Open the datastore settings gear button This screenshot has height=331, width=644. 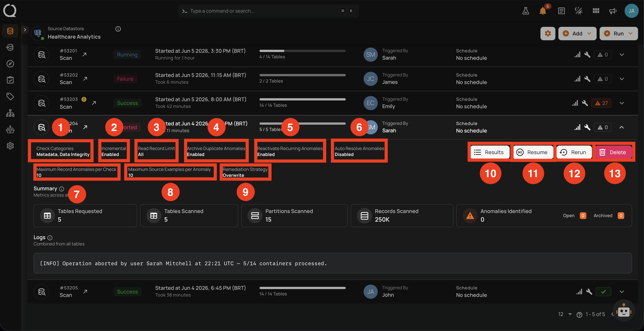click(548, 34)
